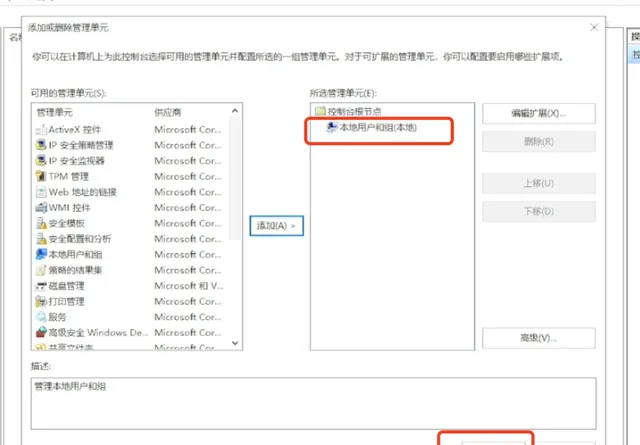Click the Web 地址的链接 icon

(x=41, y=192)
